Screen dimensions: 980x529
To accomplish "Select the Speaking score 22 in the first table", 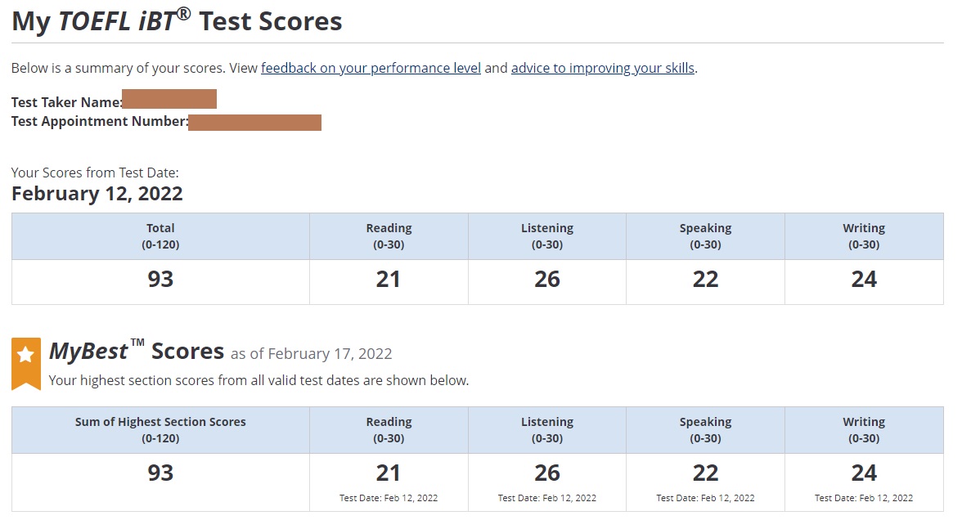I will pos(705,280).
